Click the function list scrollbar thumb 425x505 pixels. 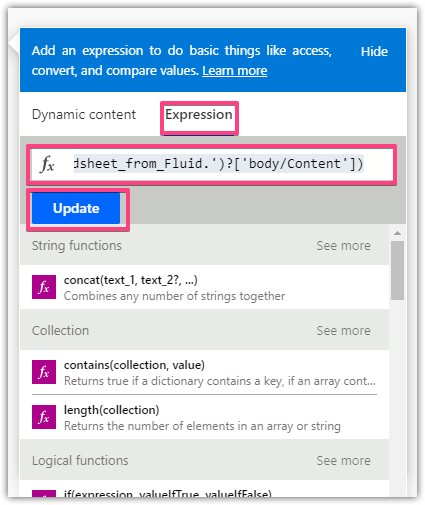(x=397, y=270)
